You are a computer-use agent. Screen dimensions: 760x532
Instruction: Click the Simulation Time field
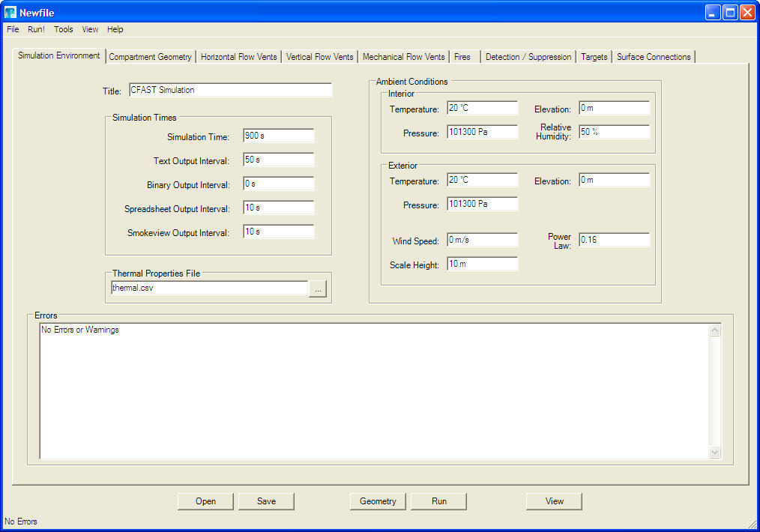(278, 136)
